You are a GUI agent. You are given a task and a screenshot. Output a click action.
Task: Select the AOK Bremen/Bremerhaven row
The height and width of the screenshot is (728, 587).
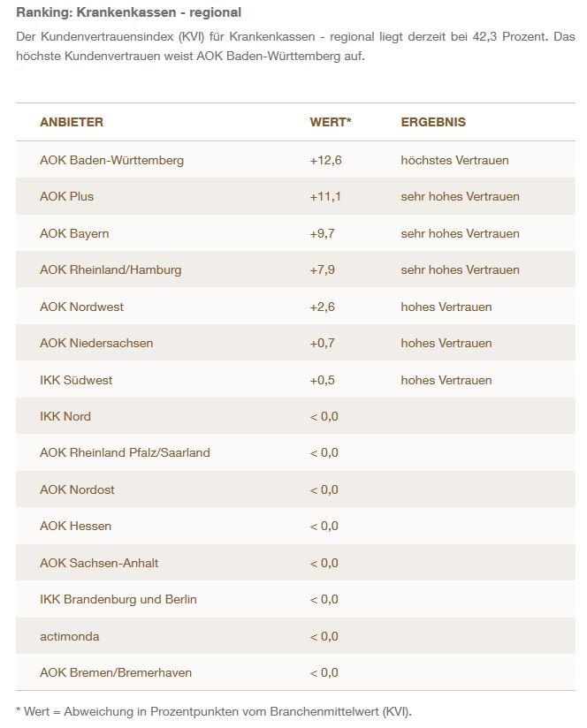[x=116, y=672]
